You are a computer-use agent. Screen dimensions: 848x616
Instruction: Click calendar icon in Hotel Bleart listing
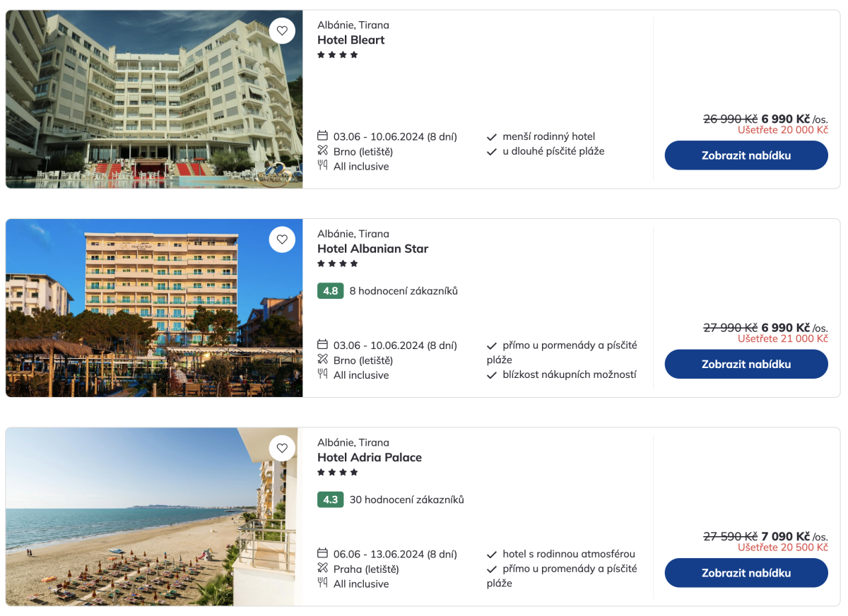coord(323,136)
